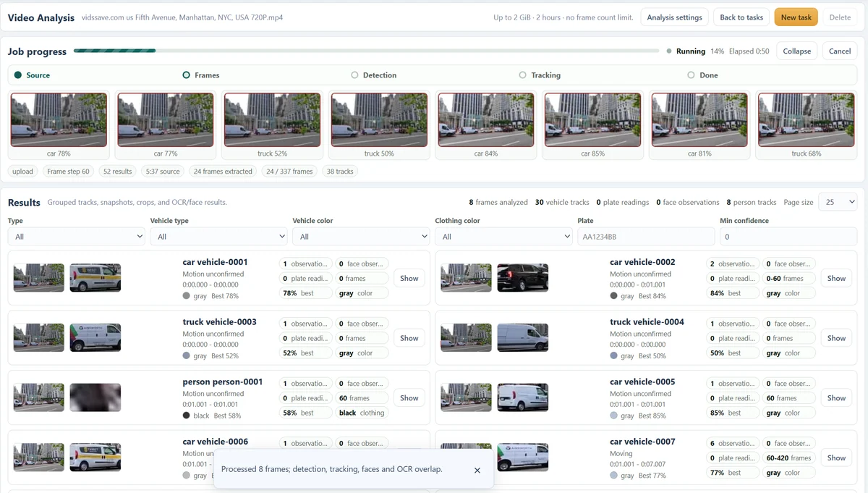Image resolution: width=868 pixels, height=493 pixels.
Task: Show details for car vehicle-0005
Action: click(x=836, y=397)
